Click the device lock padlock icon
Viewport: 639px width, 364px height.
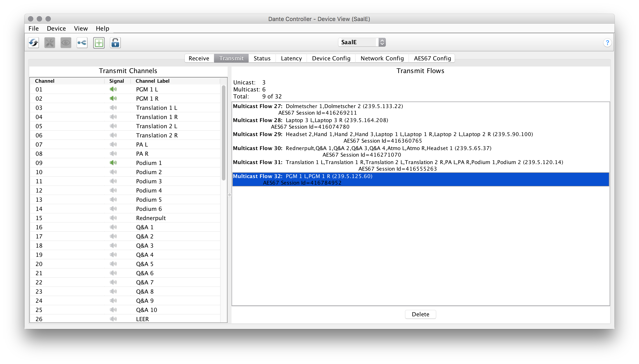pos(115,43)
